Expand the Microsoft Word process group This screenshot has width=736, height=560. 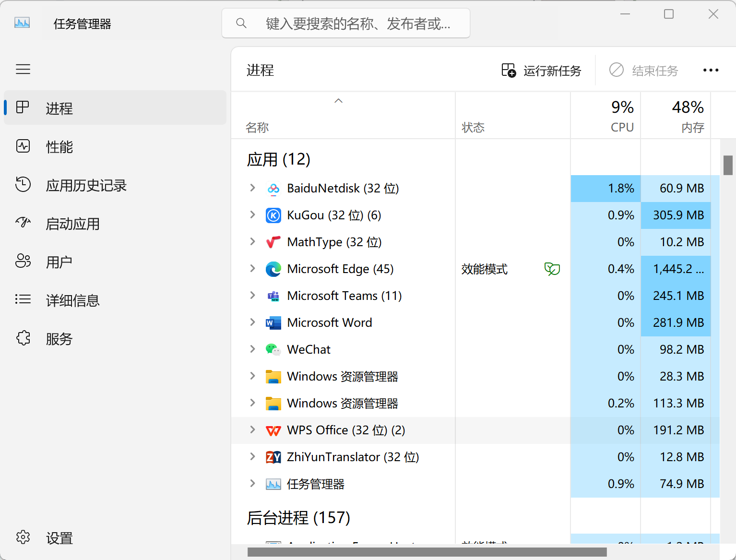(252, 322)
